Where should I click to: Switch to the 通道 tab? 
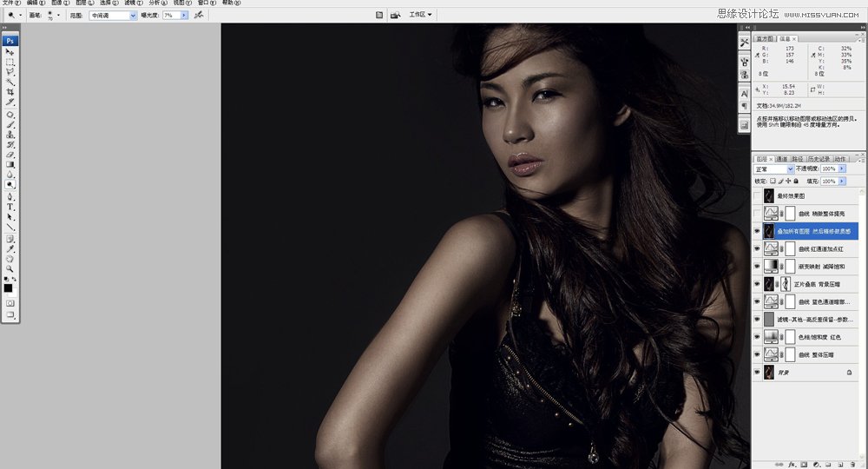782,159
